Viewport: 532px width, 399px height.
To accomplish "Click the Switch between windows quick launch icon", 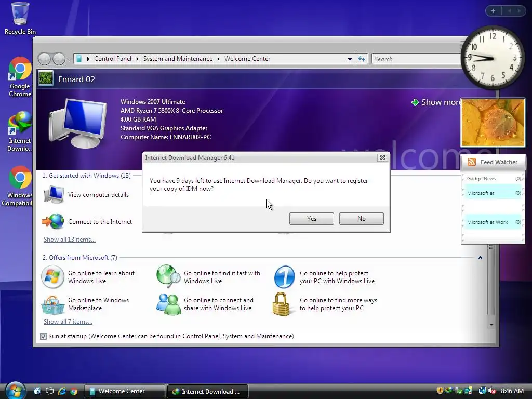I will point(49,391).
